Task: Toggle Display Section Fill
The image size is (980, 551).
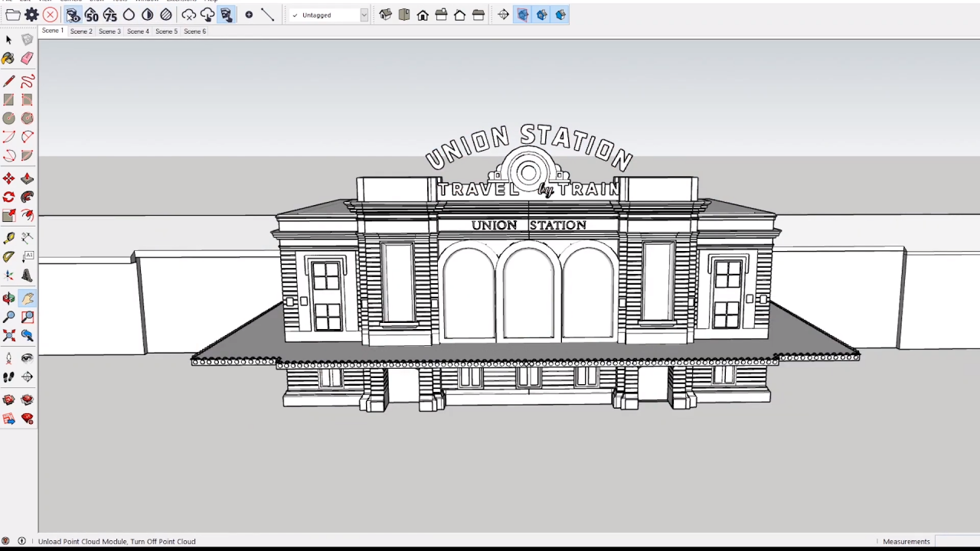Action: 560,15
